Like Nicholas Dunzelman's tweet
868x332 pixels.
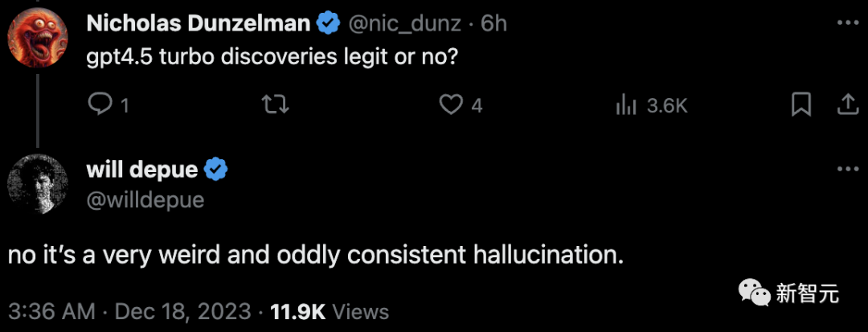click(x=461, y=105)
